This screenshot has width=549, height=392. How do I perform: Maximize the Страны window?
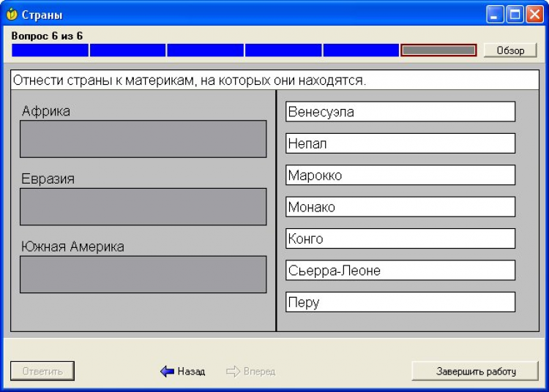click(x=515, y=15)
